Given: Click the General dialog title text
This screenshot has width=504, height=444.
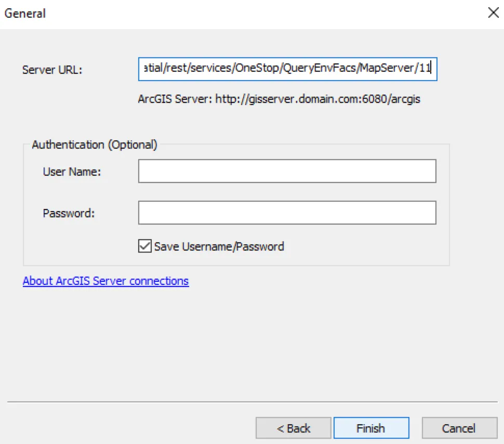Looking at the screenshot, I should click(24, 14).
